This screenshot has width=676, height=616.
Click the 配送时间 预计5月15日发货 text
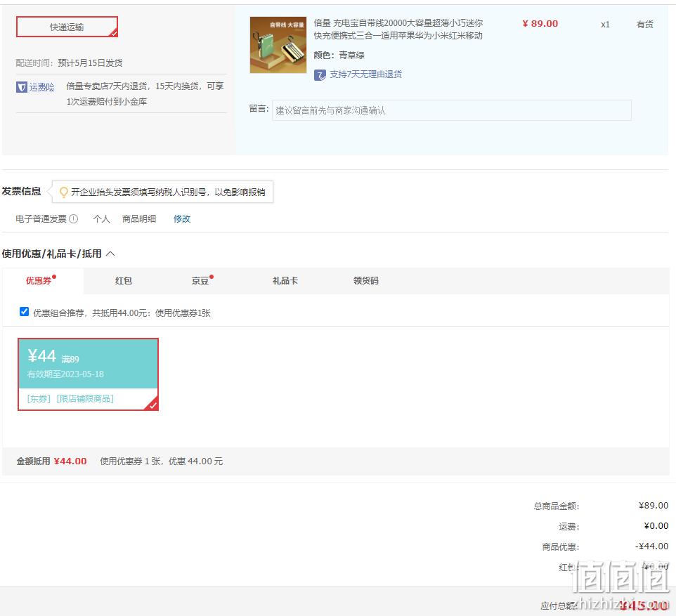coord(69,63)
